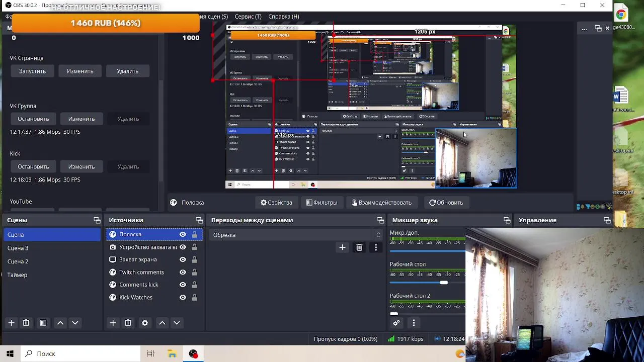Remove selected scene with trash icon
The height and width of the screenshot is (362, 644).
[x=26, y=323]
